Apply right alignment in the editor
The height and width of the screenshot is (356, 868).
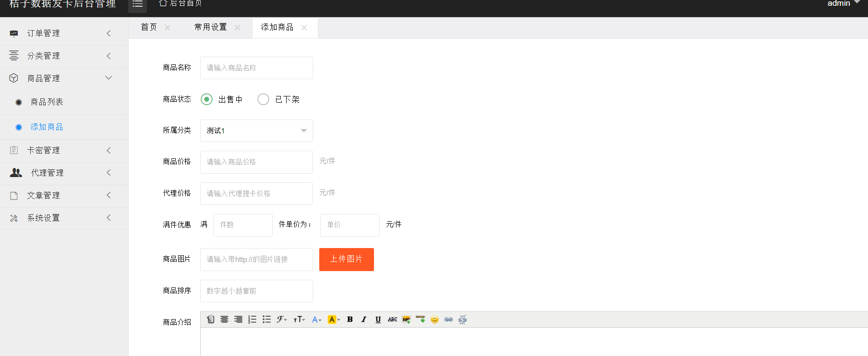[238, 320]
